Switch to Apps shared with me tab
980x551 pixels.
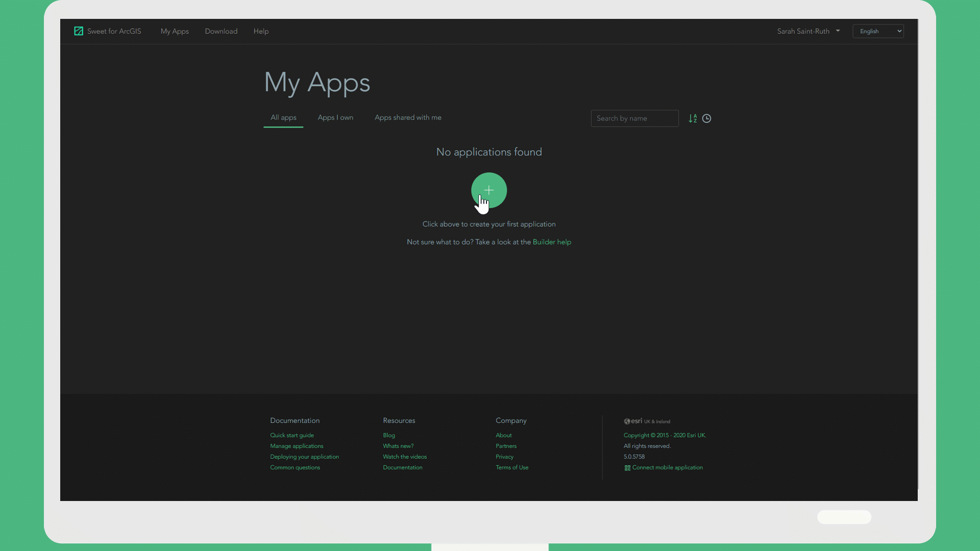click(x=408, y=117)
